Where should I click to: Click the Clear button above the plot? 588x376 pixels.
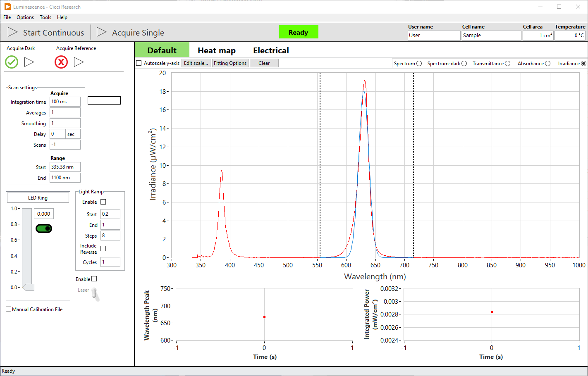tap(264, 63)
